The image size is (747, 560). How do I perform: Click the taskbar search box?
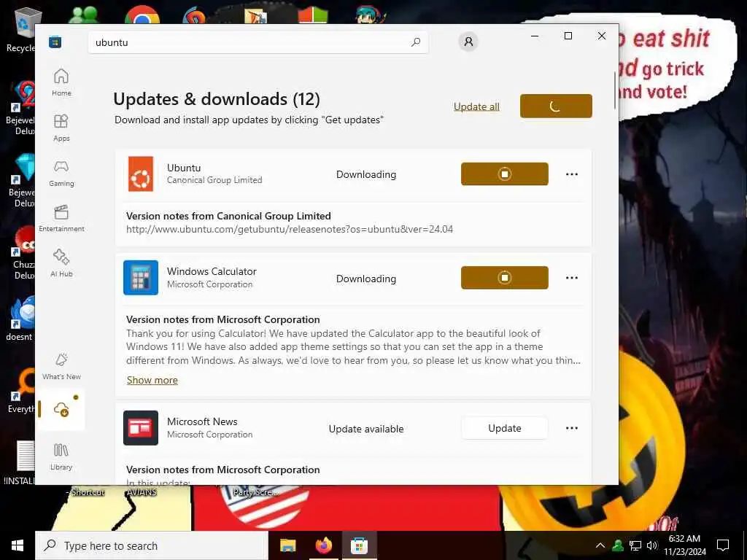(152, 545)
